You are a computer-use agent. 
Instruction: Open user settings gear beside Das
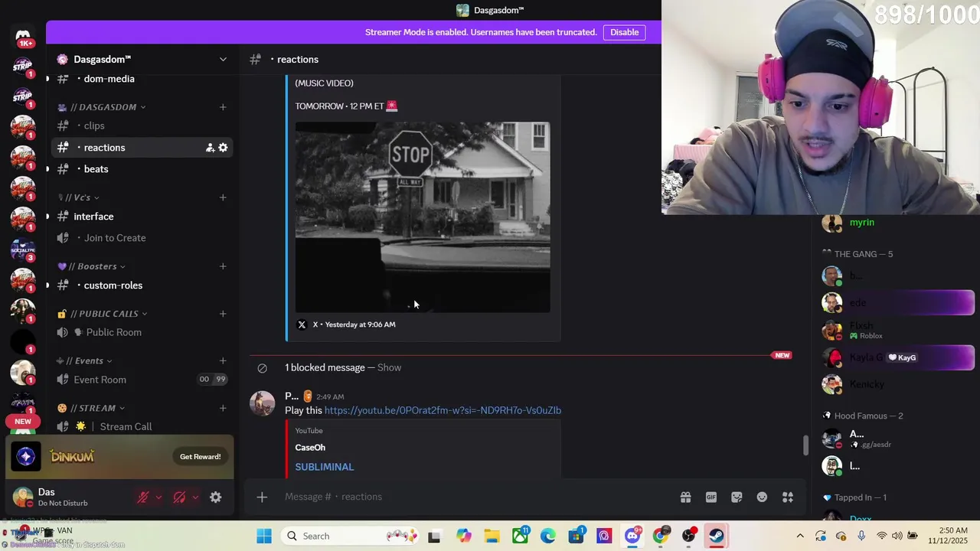click(216, 497)
